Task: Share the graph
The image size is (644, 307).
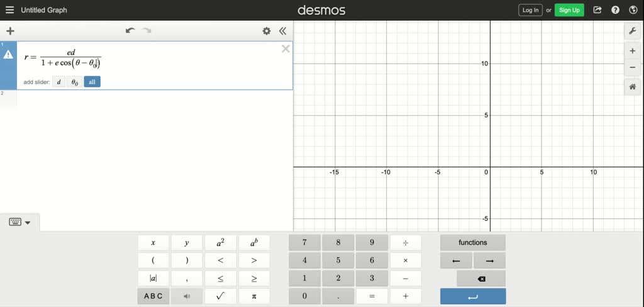Action: click(597, 10)
